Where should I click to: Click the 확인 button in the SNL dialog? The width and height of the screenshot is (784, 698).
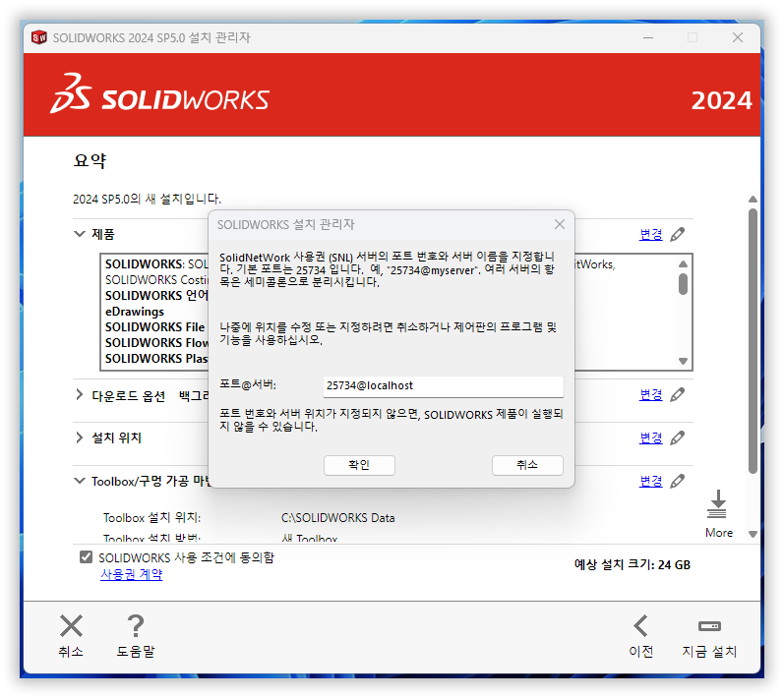pyautogui.click(x=359, y=465)
